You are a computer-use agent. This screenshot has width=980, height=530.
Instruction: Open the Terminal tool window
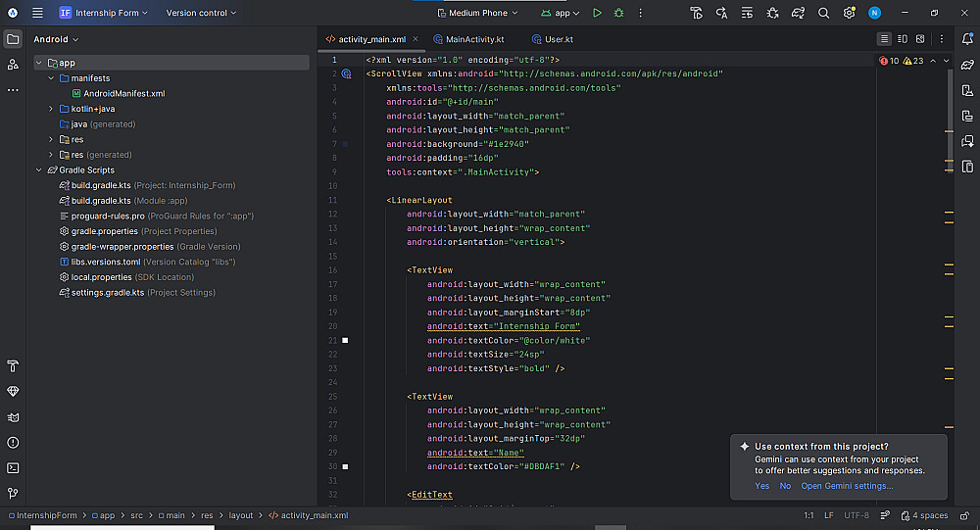(x=13, y=468)
